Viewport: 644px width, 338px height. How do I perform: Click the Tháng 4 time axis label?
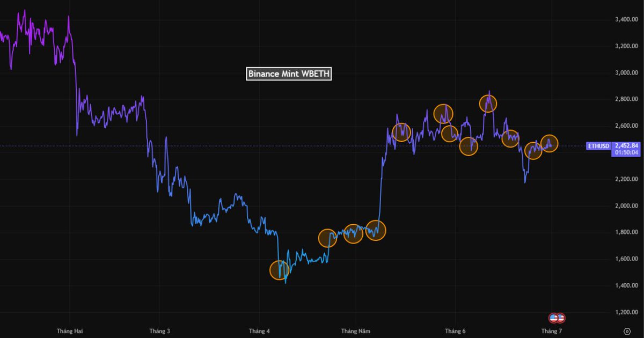[x=259, y=331]
